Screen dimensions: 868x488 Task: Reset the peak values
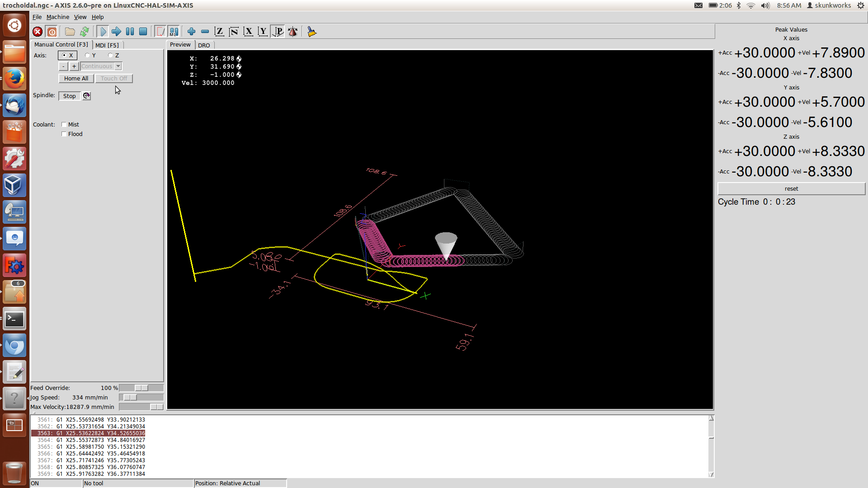tap(791, 188)
